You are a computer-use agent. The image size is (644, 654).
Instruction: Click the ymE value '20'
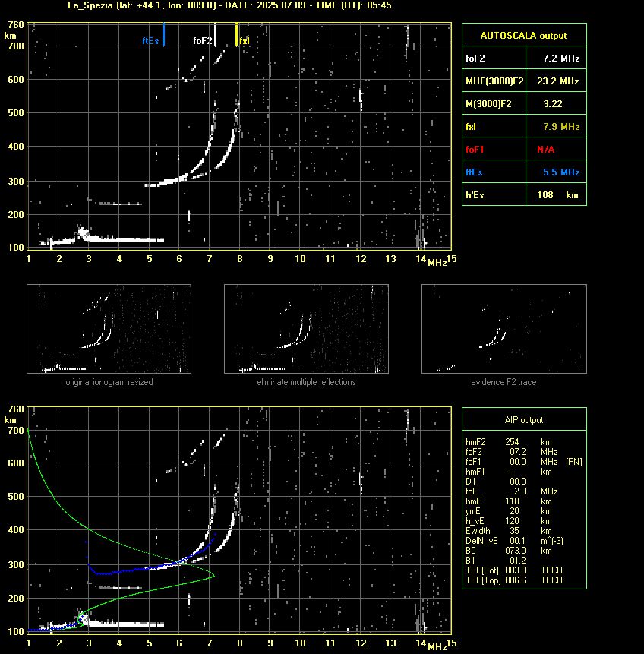[x=514, y=511]
